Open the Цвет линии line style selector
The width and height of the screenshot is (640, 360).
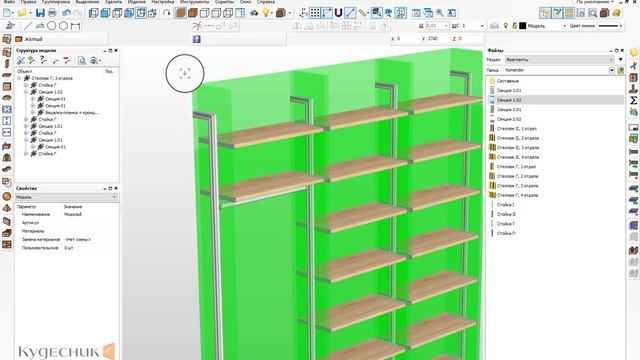coord(611,26)
